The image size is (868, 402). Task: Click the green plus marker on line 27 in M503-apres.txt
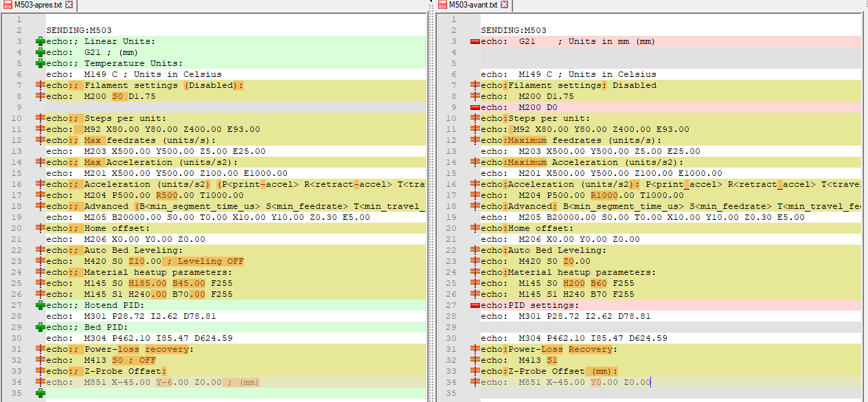point(40,305)
